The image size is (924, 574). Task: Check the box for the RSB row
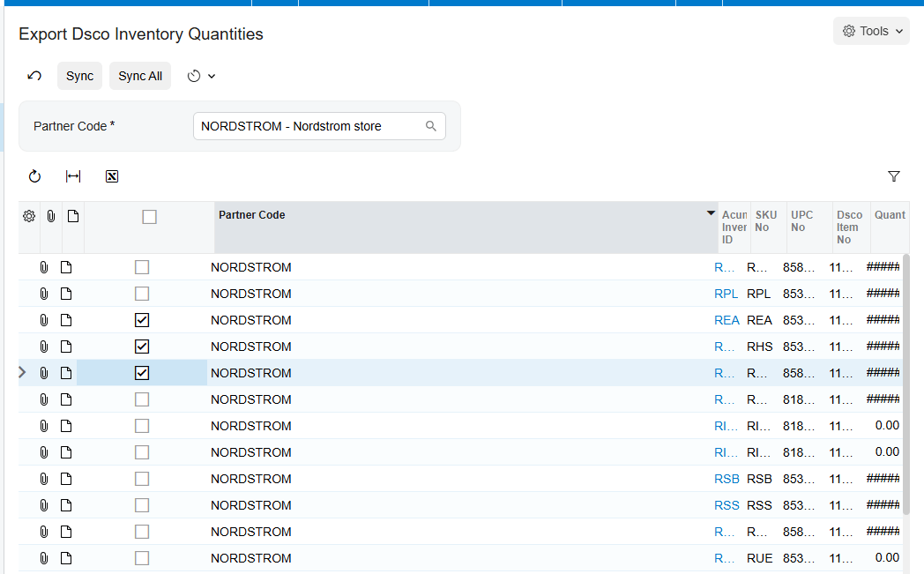coord(142,479)
